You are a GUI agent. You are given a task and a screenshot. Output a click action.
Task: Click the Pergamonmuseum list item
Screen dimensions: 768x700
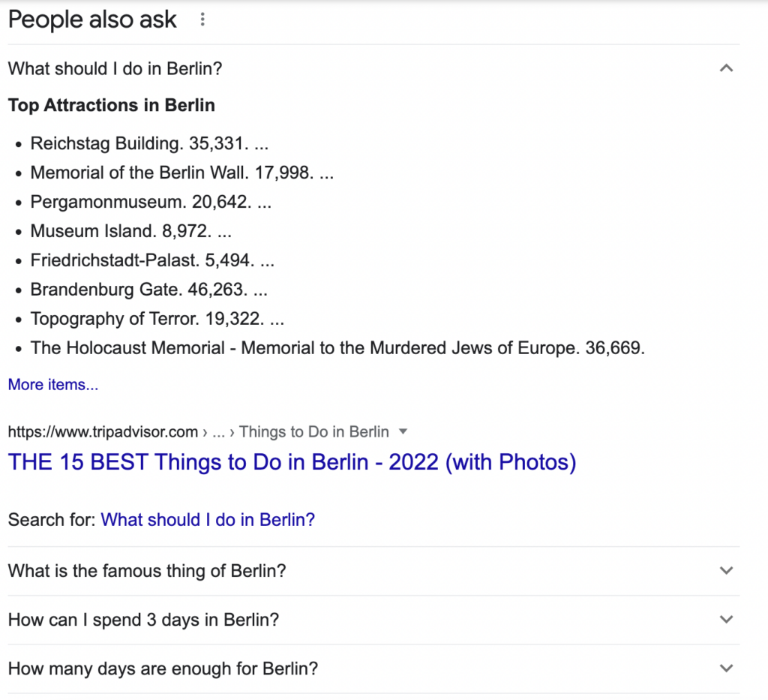[x=151, y=202]
